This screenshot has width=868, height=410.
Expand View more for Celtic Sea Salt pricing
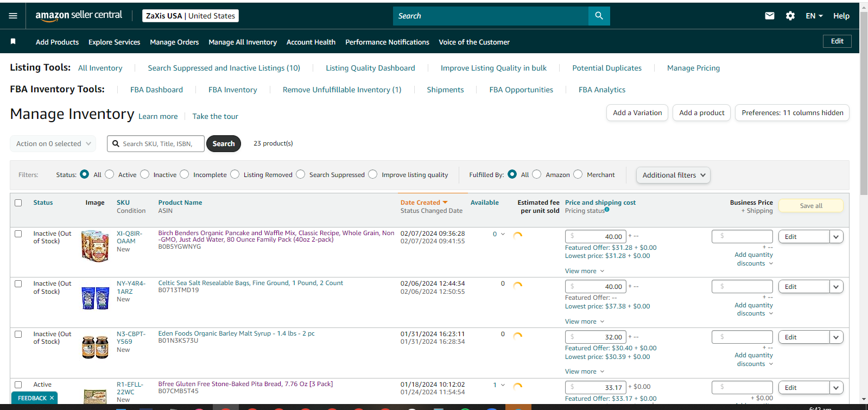[585, 321]
